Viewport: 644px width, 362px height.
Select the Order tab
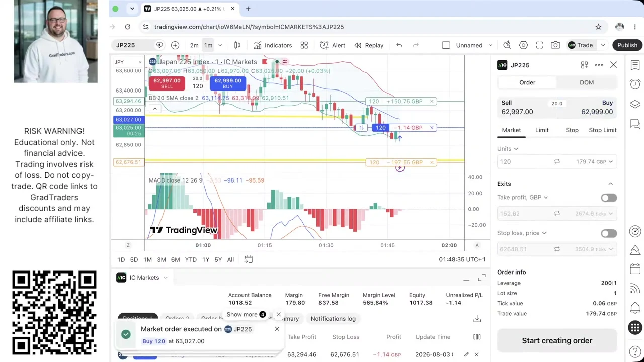527,82
